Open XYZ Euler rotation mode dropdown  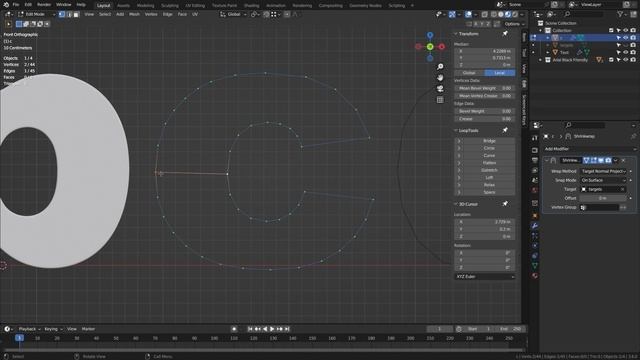tap(485, 276)
